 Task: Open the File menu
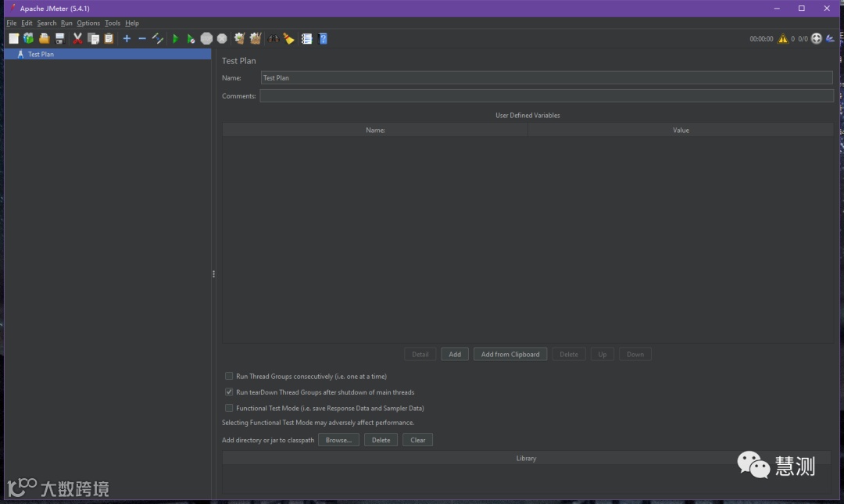(x=11, y=23)
